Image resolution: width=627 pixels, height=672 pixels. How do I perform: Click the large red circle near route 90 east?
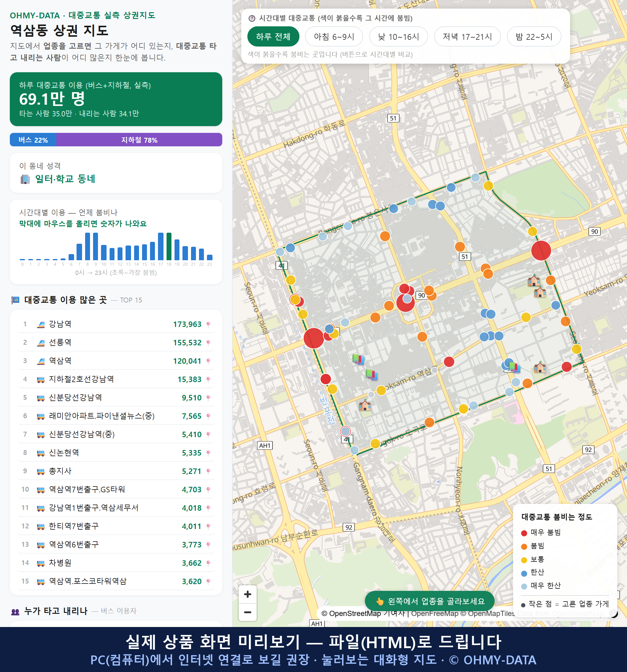coord(541,250)
